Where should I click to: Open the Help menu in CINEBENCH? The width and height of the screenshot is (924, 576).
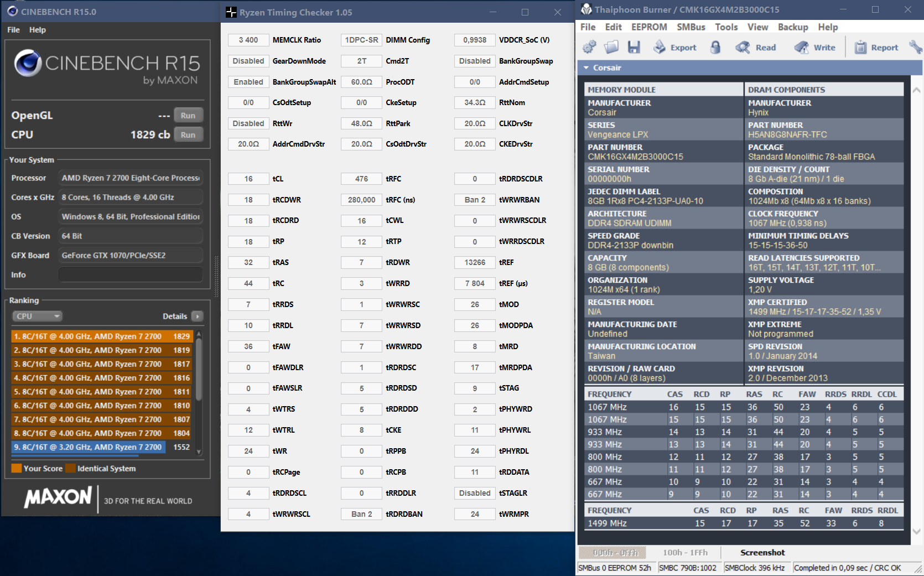[38, 30]
